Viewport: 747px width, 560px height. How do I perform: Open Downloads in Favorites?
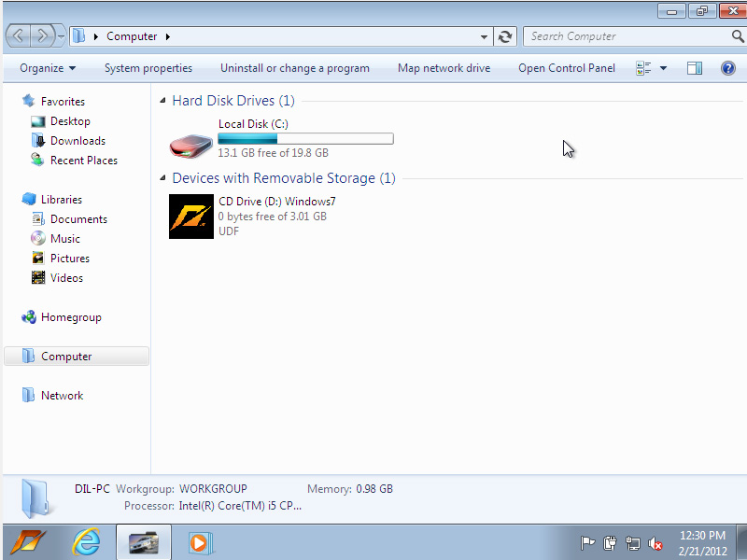78,141
